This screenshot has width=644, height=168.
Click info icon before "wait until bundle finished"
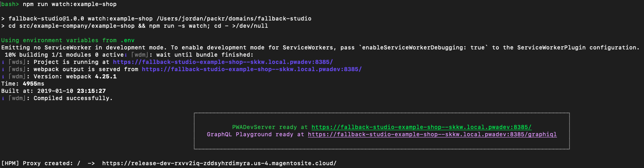(126, 55)
